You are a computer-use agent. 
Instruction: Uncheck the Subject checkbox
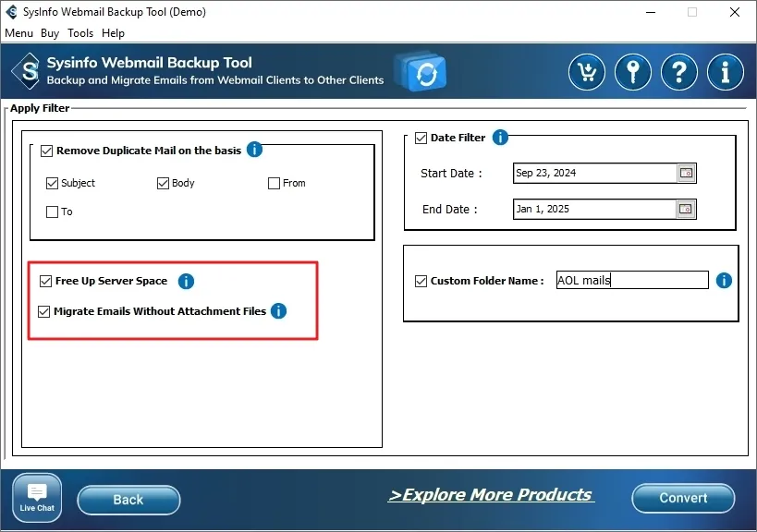coord(52,183)
